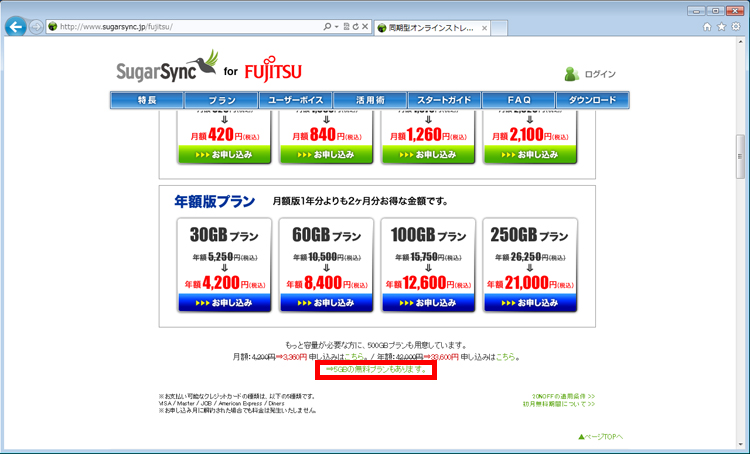
Task: Click こちら link for monthly 500GB plan
Action: tap(353, 357)
